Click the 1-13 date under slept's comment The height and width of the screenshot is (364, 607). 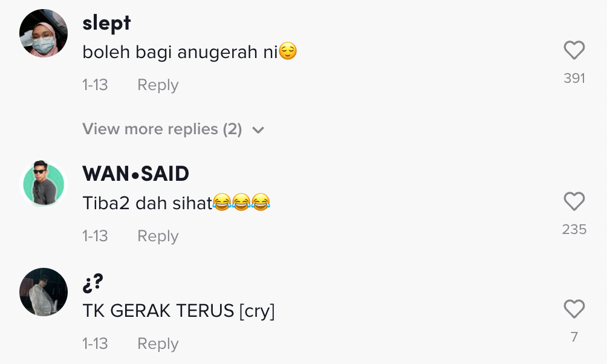click(96, 85)
